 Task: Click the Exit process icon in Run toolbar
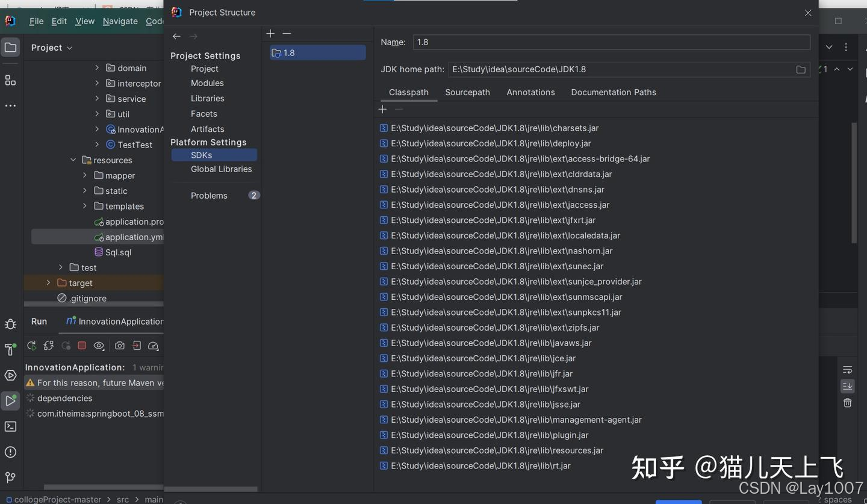click(x=137, y=346)
